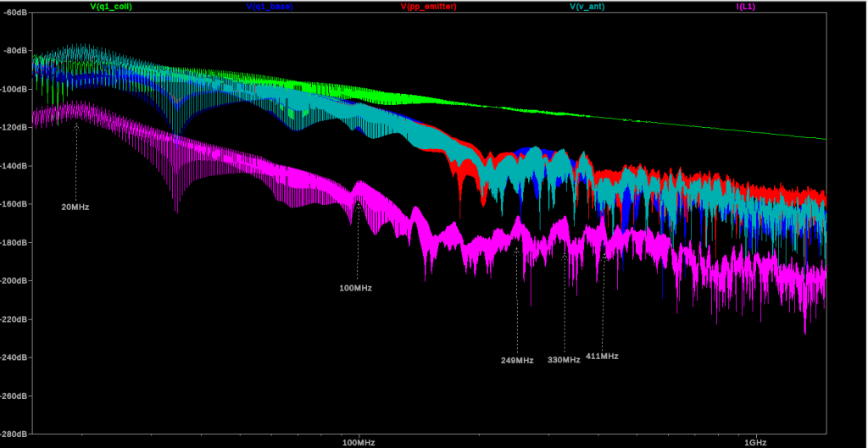Click the -280dB vertical axis label
The image size is (868, 448).
coord(14,434)
